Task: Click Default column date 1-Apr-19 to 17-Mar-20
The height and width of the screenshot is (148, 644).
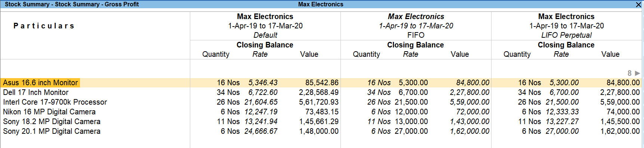Action: (265, 26)
